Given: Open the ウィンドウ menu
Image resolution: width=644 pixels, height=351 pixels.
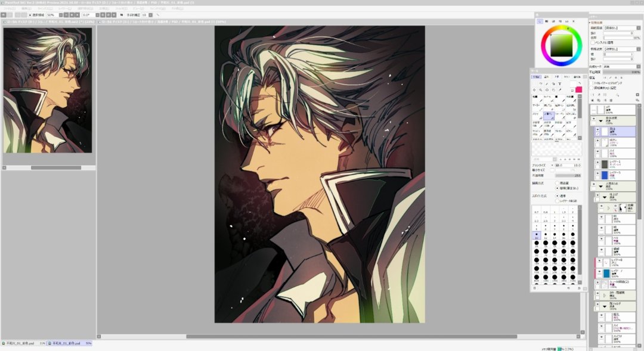Looking at the screenshot, I should click(x=157, y=8).
